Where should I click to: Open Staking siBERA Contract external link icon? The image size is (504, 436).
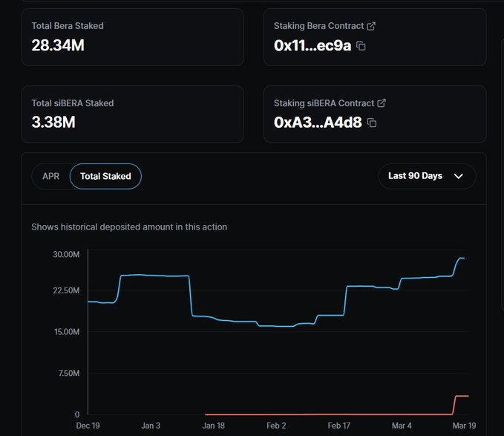382,103
